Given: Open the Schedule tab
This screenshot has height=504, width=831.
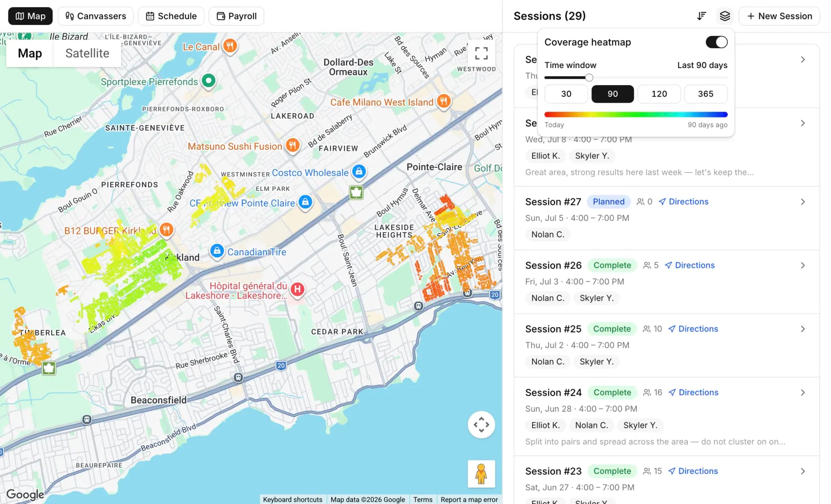Looking at the screenshot, I should click(171, 16).
